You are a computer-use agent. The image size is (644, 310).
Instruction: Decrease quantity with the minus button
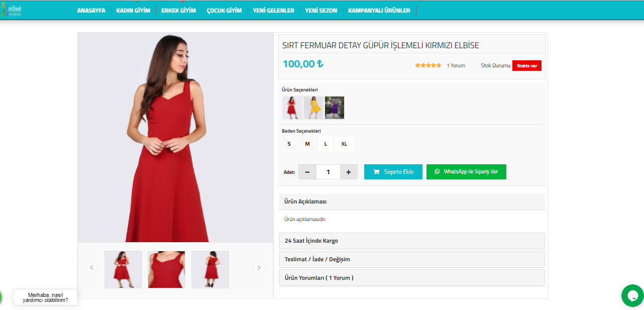[x=307, y=172]
